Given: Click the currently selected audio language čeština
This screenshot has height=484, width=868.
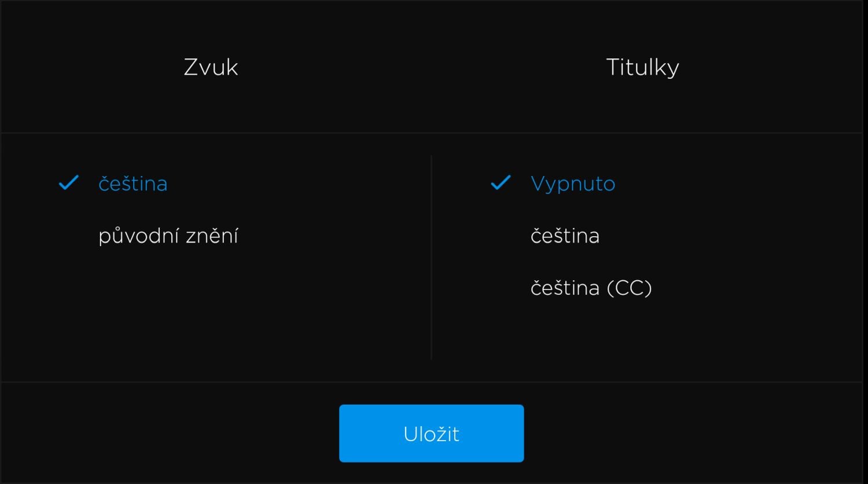Looking at the screenshot, I should (133, 183).
